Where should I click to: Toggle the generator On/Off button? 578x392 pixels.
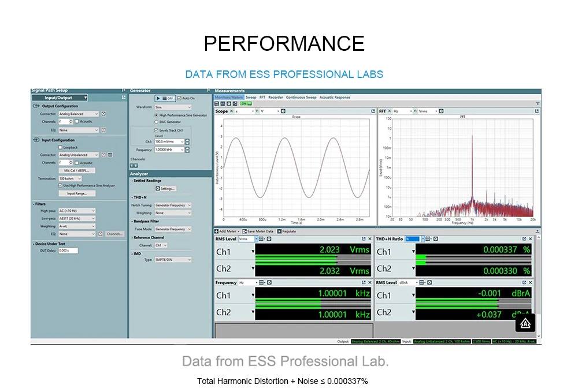pos(165,98)
